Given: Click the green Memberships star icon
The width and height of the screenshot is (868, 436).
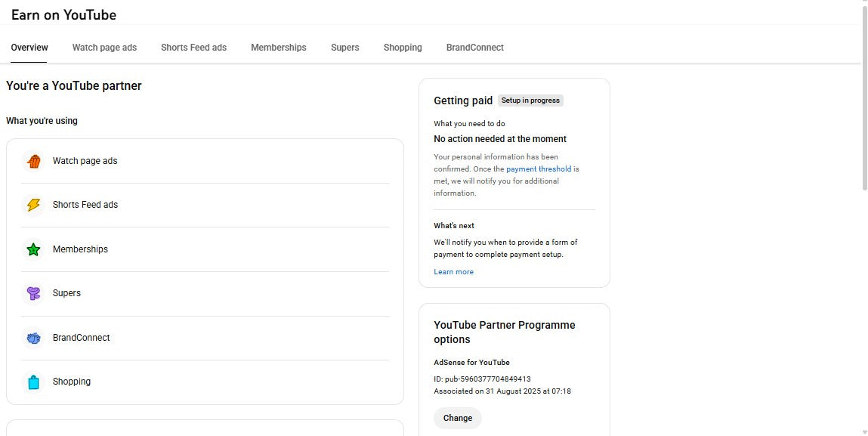Looking at the screenshot, I should [x=34, y=249].
